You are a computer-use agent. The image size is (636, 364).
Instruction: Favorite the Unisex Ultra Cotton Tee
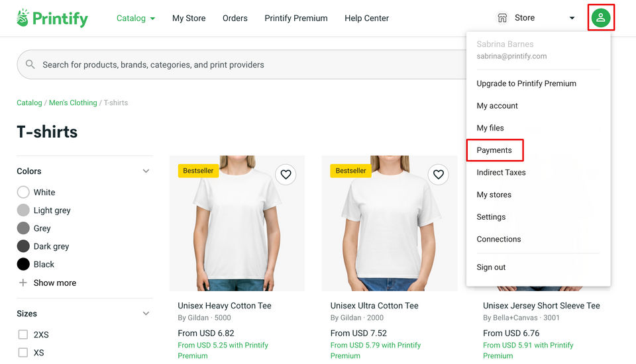(x=438, y=174)
